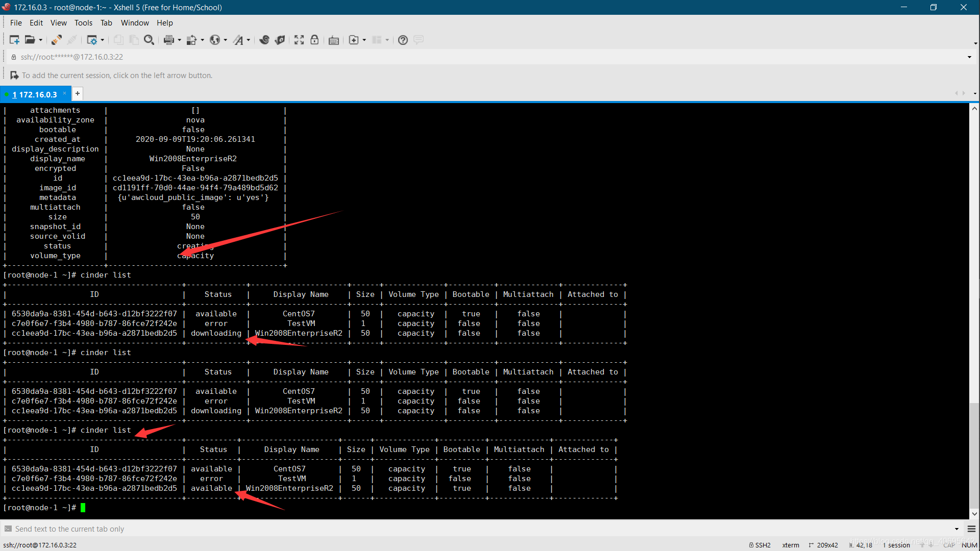Open the View menu

pyautogui.click(x=59, y=22)
